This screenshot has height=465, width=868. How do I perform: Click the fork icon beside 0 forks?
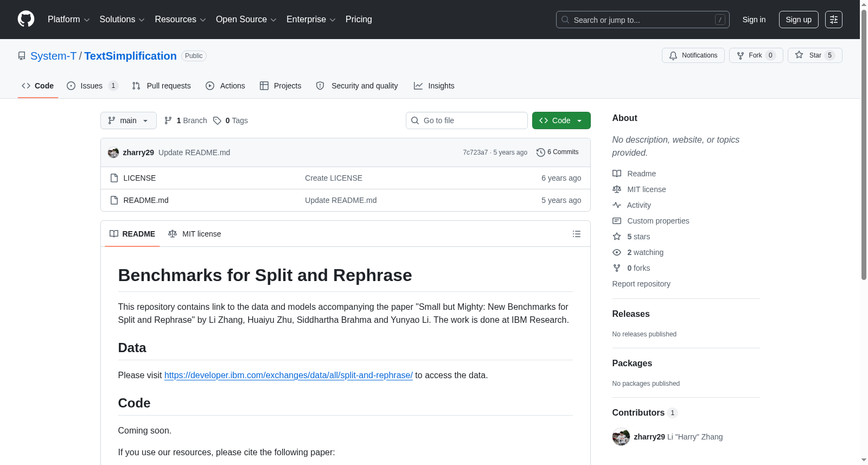pos(617,268)
